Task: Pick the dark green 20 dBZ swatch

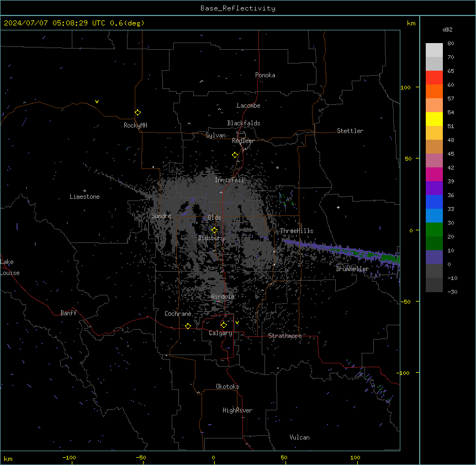Action: coord(434,244)
